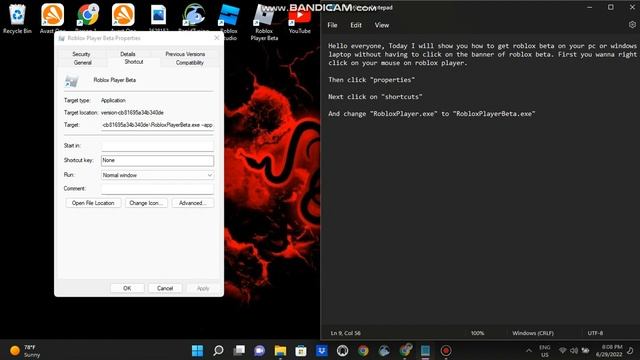Switch to the Compatibility tab
640x360 pixels.
pyautogui.click(x=190, y=62)
